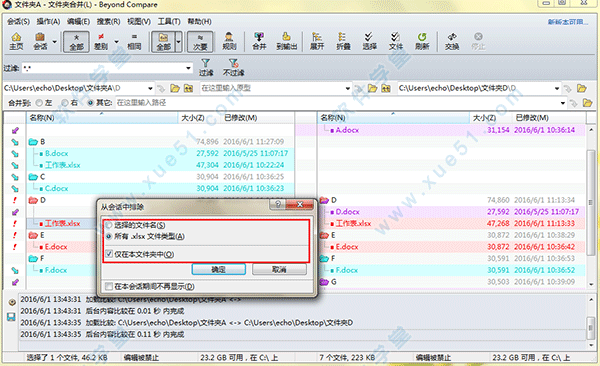Uncheck the 仅在本文件夹中(O) checkbox
This screenshot has width=600, height=366.
(109, 254)
